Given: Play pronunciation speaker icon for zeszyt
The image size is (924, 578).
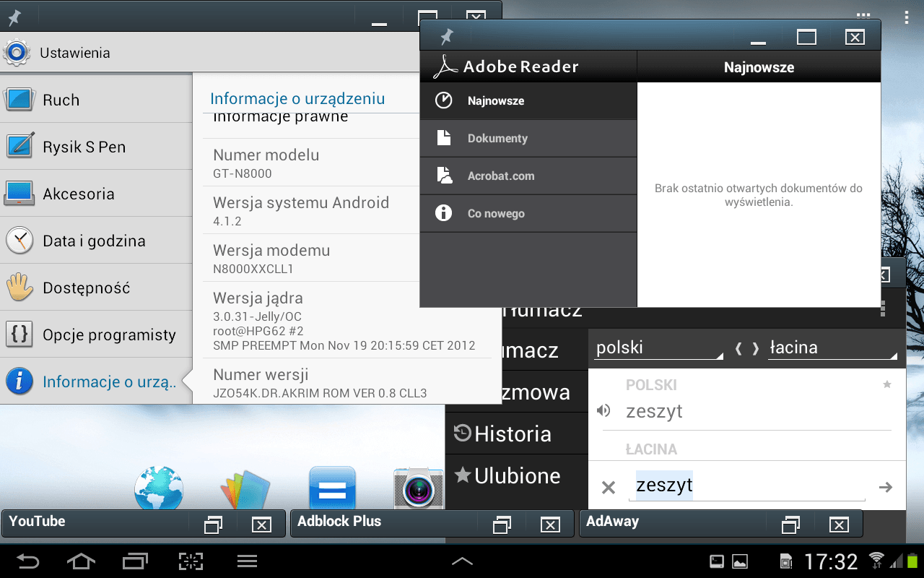Looking at the screenshot, I should tap(603, 411).
